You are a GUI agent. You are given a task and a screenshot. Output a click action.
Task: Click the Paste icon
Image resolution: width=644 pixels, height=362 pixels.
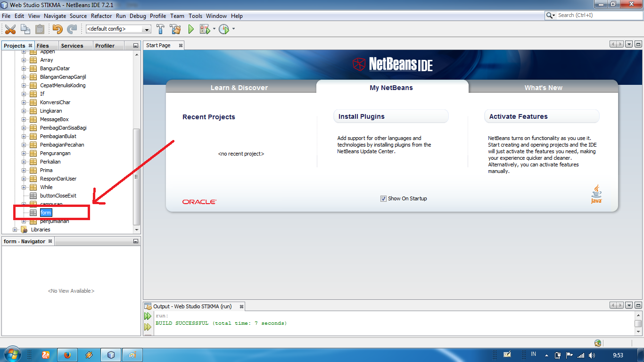(x=40, y=29)
